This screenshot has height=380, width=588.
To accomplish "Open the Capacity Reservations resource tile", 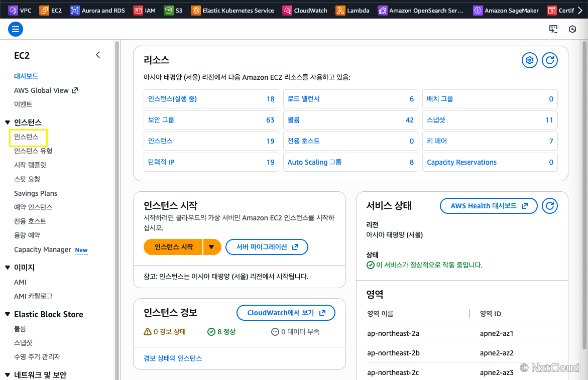I will point(490,162).
